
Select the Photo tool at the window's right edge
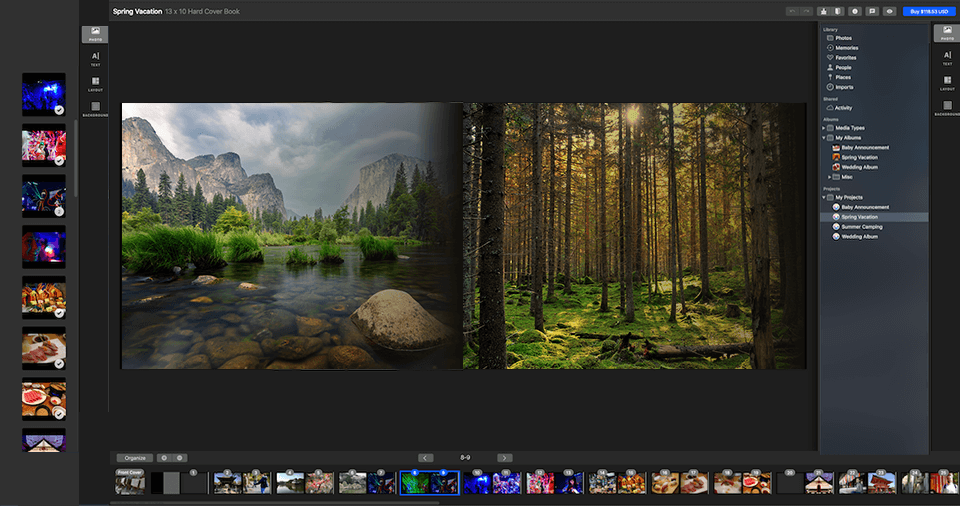[947, 33]
